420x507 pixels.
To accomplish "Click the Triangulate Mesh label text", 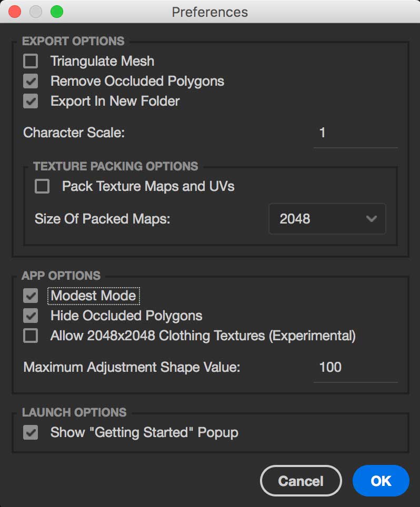I will coord(102,62).
